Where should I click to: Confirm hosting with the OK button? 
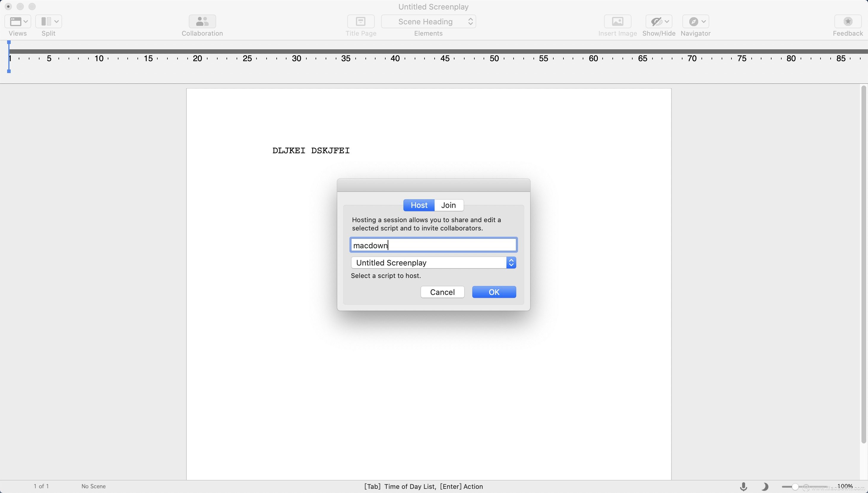click(494, 292)
